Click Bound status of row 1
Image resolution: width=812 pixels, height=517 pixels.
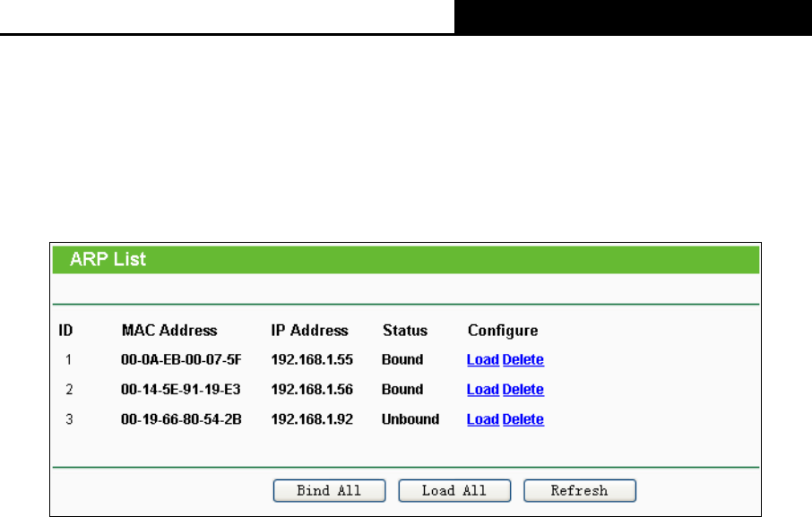pyautogui.click(x=402, y=359)
